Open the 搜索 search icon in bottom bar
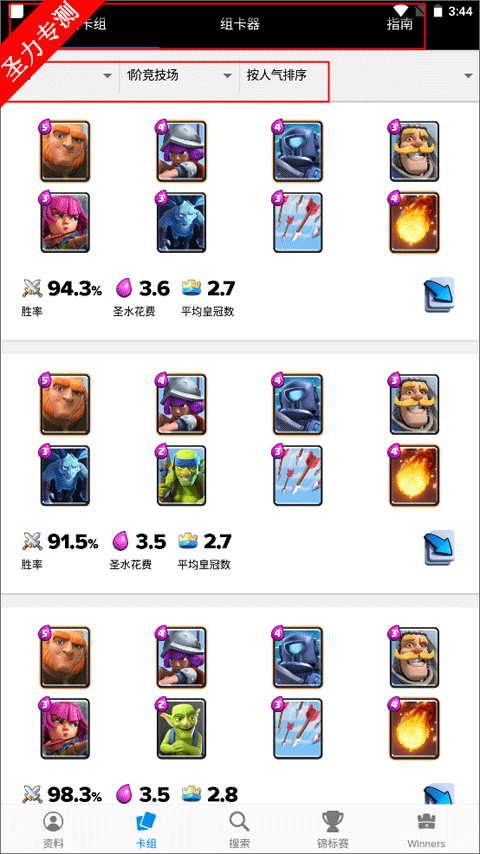 point(240,830)
